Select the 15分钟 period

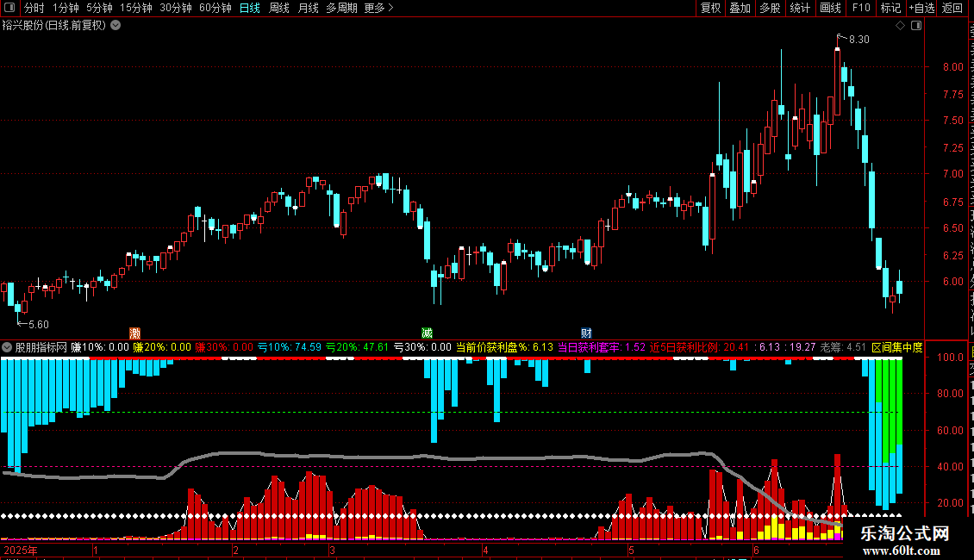(x=136, y=8)
